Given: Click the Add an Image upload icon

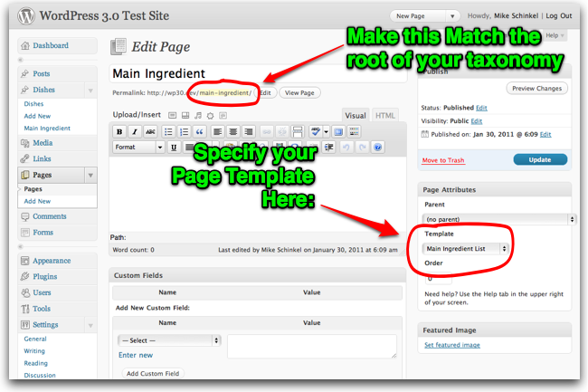Looking at the screenshot, I should click(x=172, y=116).
